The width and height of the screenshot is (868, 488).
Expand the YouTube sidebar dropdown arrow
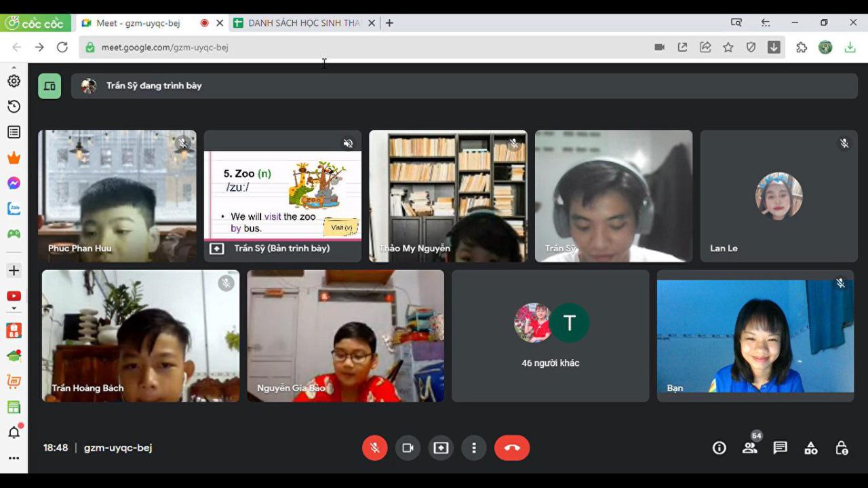[14, 309]
